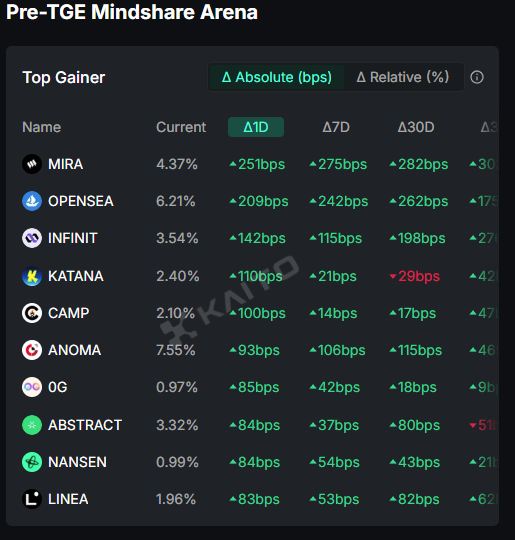Click the OPENSEA sailboat logo icon

32,201
